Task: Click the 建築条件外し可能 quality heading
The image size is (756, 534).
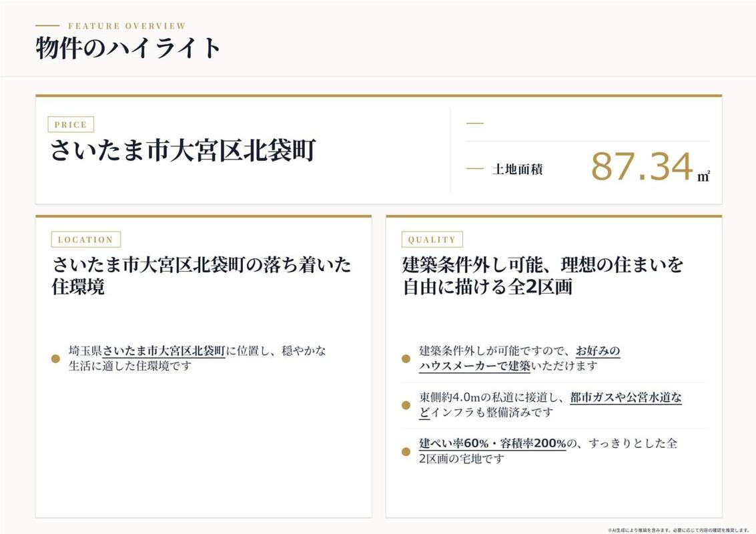Action: [x=543, y=276]
